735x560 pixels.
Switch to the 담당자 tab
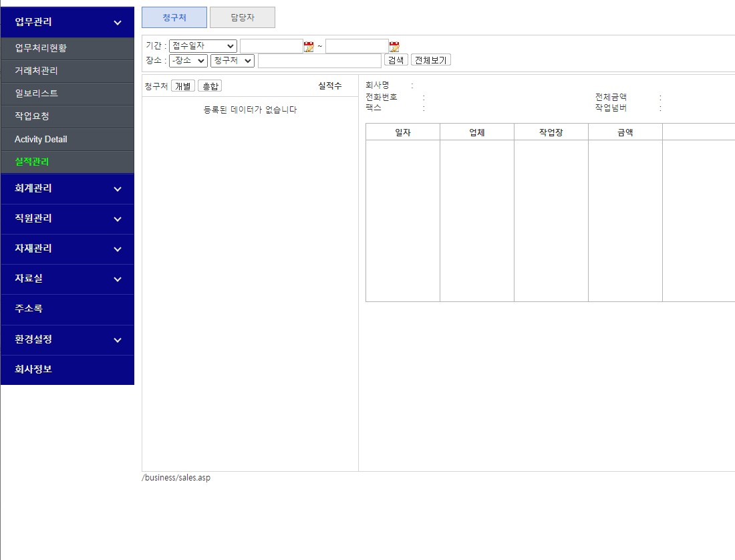pyautogui.click(x=243, y=18)
